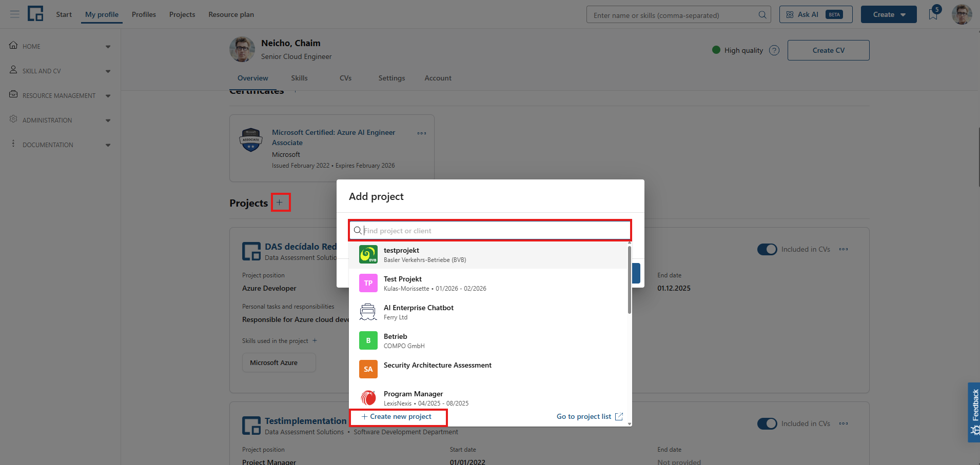Select the testprojekt BVB logo entry icon
The image size is (980, 465).
(x=368, y=254)
